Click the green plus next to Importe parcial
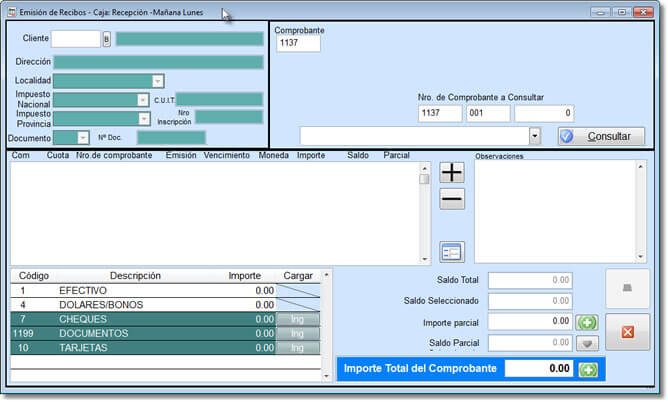This screenshot has height=402, width=668. click(587, 322)
